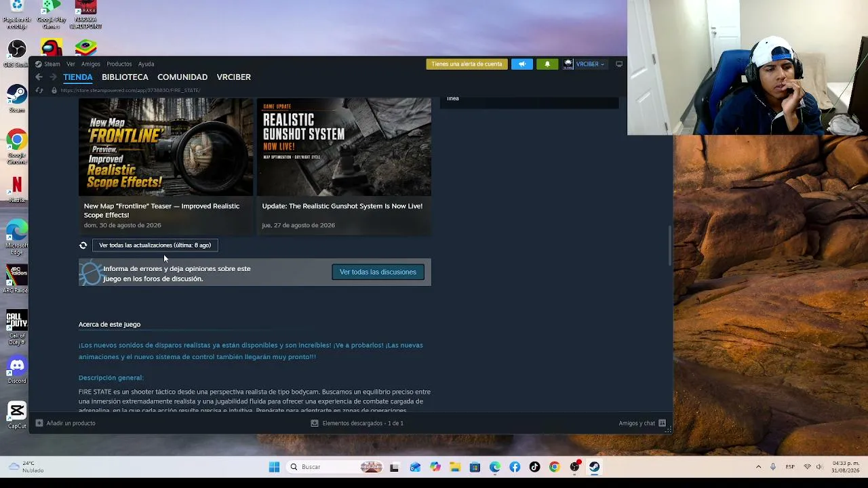This screenshot has width=868, height=488.
Task: Switch Steam to Big Picture mode
Action: pos(619,64)
